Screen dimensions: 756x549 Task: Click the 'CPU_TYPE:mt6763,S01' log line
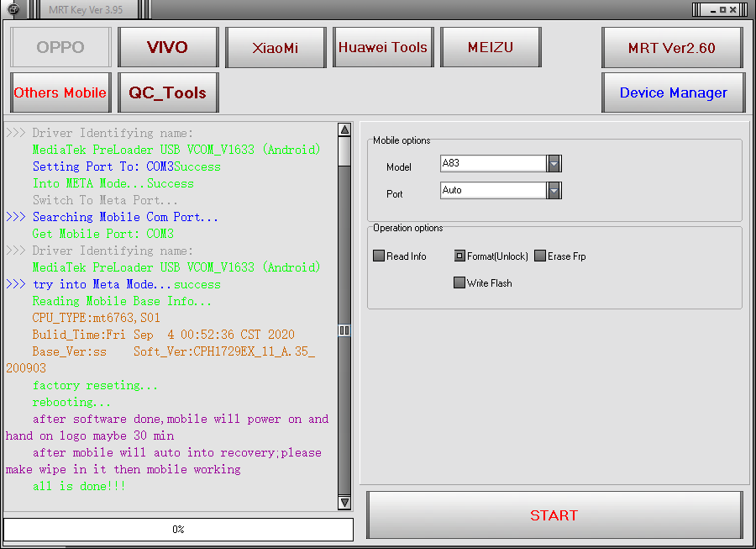[x=97, y=318]
